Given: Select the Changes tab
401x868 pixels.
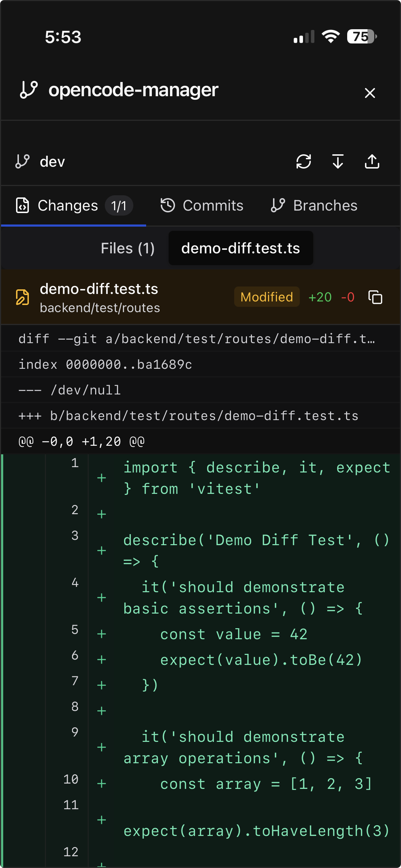Looking at the screenshot, I should (x=68, y=206).
